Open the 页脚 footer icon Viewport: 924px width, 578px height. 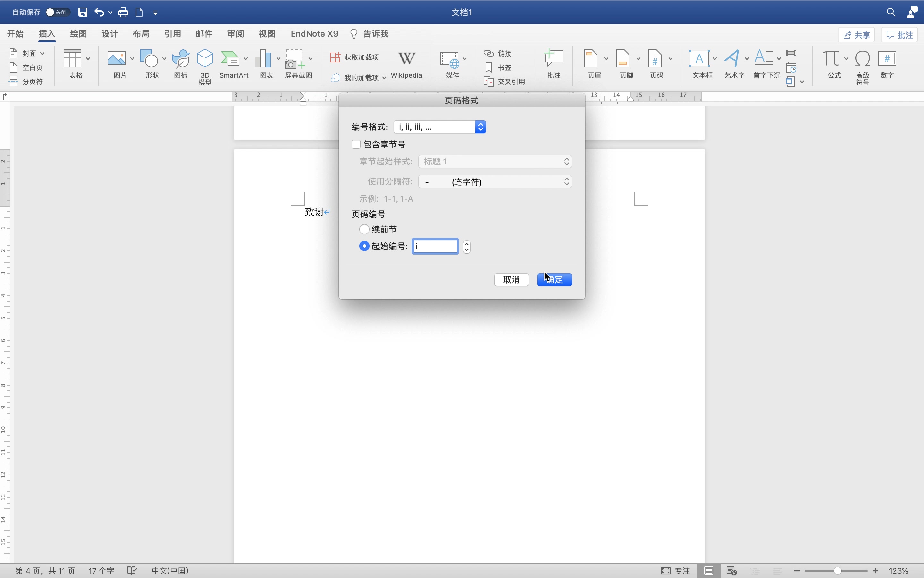[x=623, y=59]
